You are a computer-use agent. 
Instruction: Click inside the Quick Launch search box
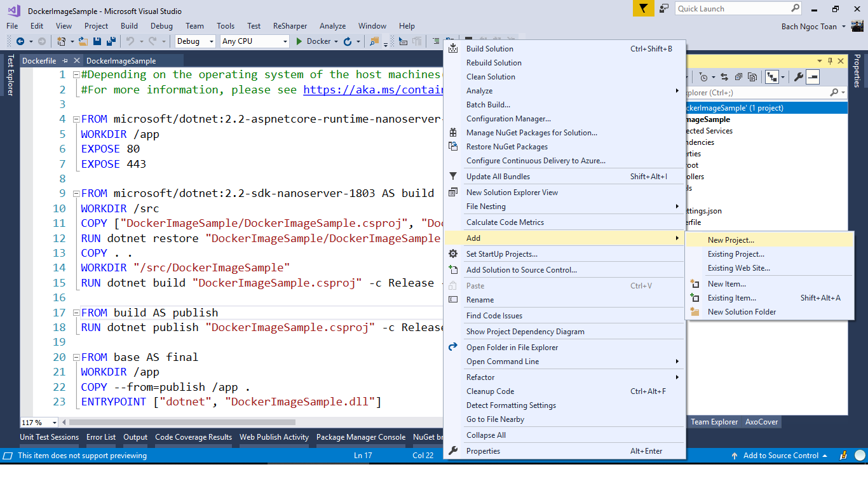pyautogui.click(x=731, y=8)
